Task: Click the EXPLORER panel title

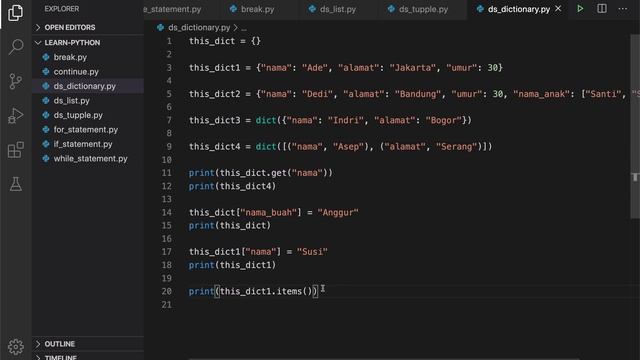Action: [x=62, y=9]
